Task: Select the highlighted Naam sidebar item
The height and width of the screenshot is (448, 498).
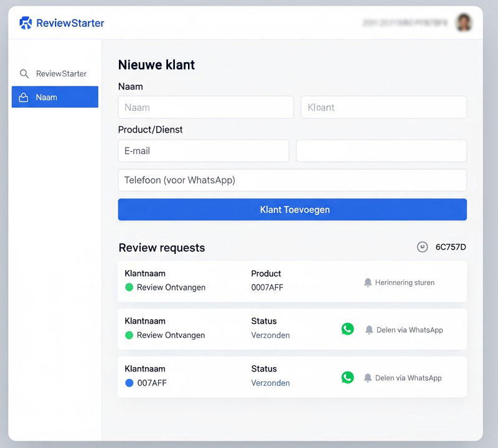Action: (55, 97)
